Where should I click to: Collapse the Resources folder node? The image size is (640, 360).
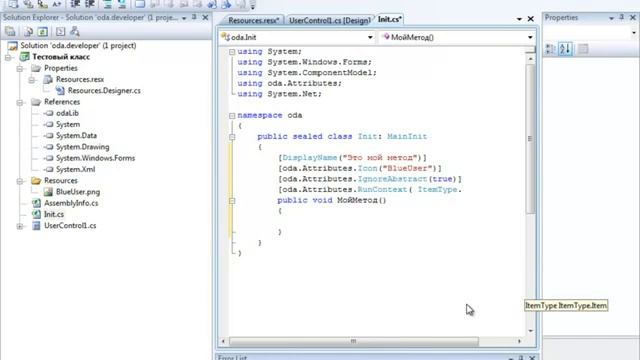(20, 181)
